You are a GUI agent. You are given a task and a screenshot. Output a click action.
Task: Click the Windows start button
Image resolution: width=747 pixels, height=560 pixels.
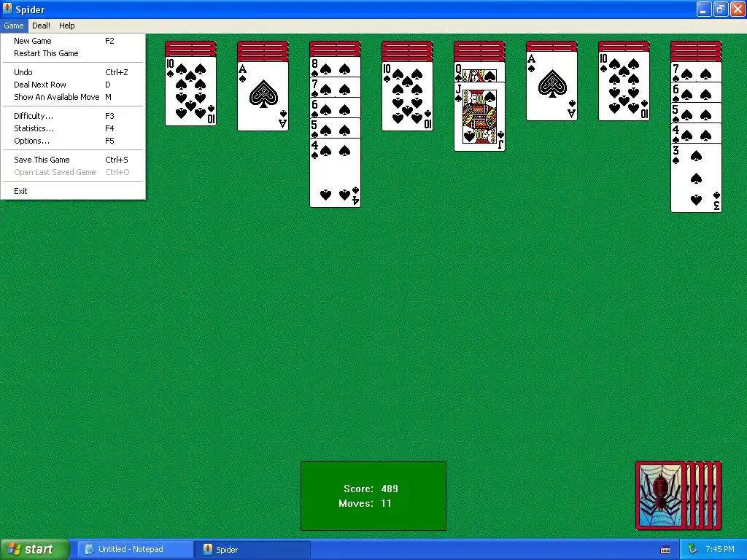tap(34, 550)
